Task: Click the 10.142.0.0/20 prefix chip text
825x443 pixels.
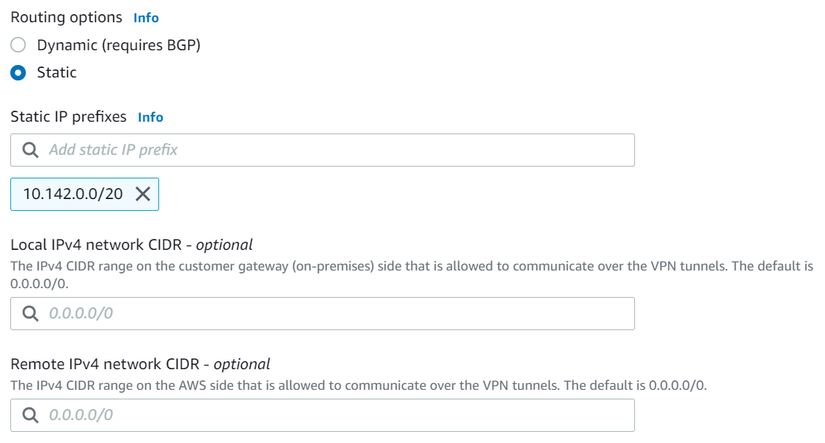Action: [x=73, y=194]
